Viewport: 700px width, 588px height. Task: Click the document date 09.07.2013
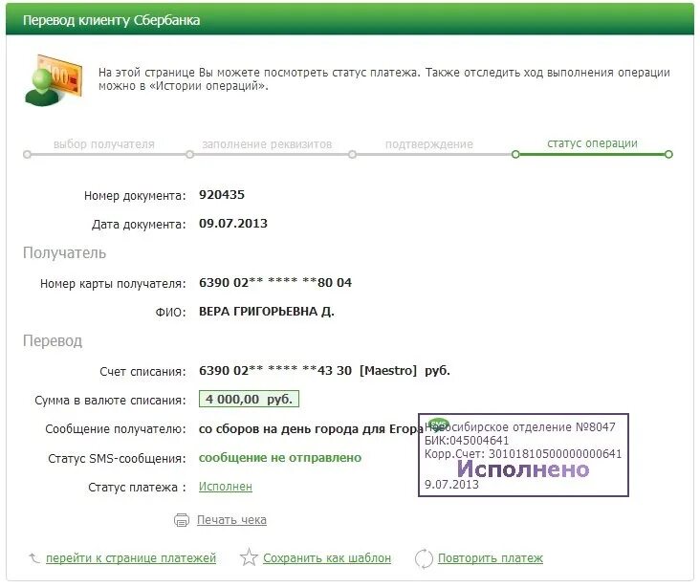pyautogui.click(x=233, y=223)
